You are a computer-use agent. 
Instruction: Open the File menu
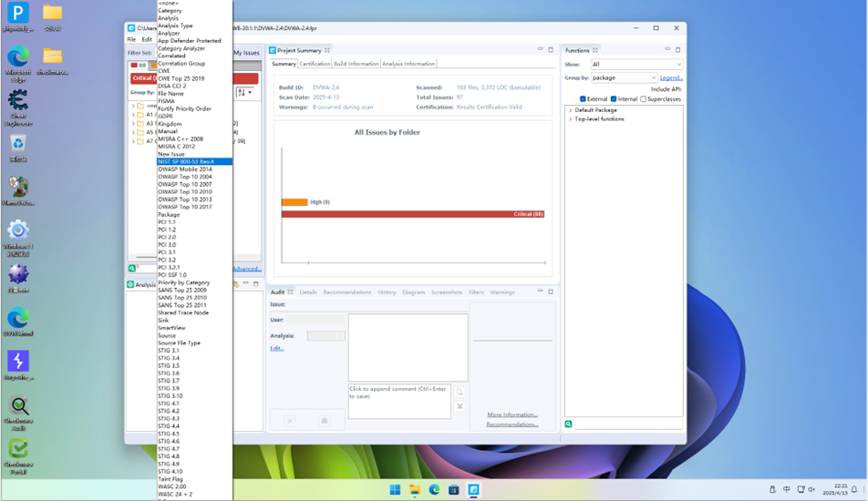tap(131, 39)
